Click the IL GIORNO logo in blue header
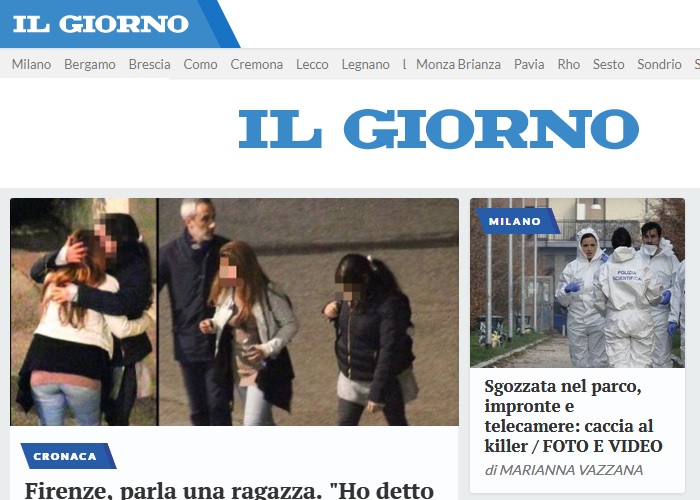Image resolution: width=700 pixels, height=500 pixels. coord(101,24)
